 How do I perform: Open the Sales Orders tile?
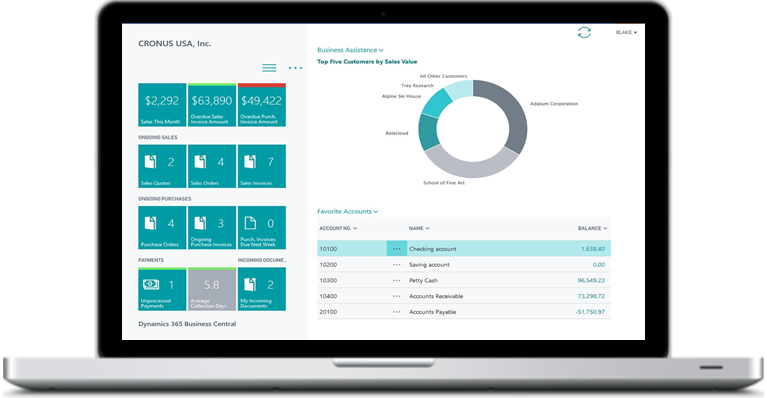(212, 166)
